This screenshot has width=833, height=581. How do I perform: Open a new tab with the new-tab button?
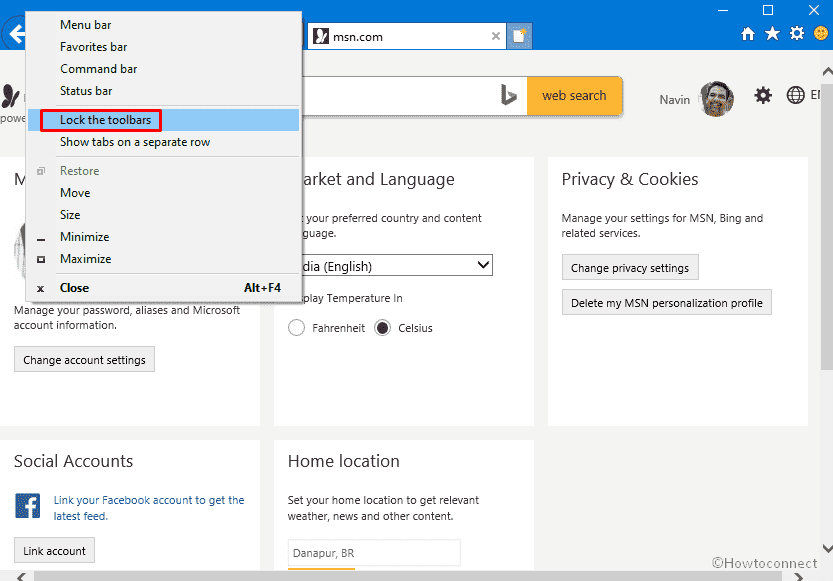pos(519,36)
